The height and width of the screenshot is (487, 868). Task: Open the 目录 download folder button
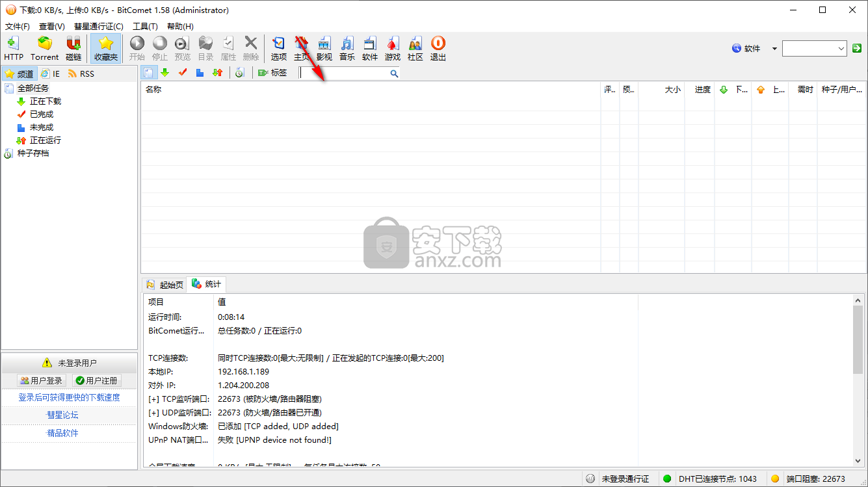click(205, 49)
